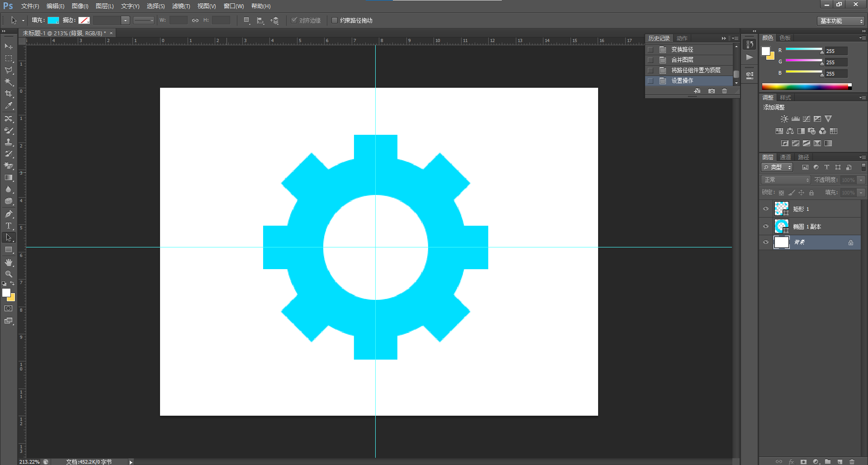This screenshot has width=868, height=465.
Task: Open tool preset picker arrow
Action: (x=23, y=20)
